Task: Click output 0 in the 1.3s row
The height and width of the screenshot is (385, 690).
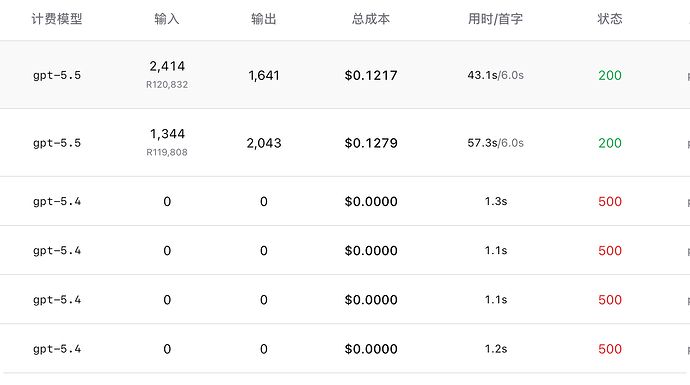Action: [x=264, y=202]
